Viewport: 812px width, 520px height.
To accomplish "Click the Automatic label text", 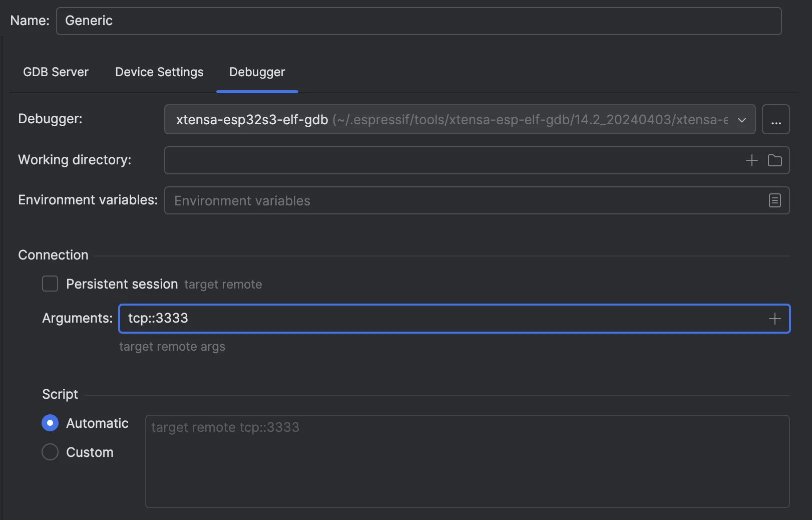I will pos(97,423).
